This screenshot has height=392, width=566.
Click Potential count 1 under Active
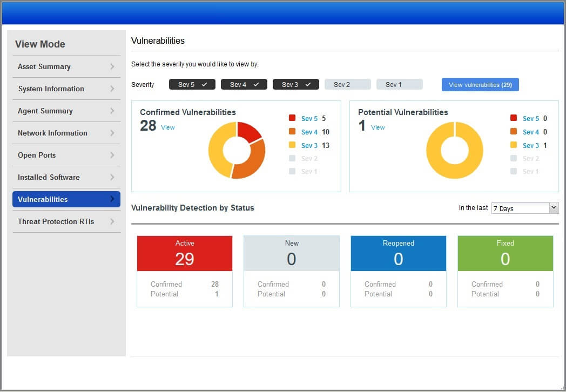pos(217,294)
